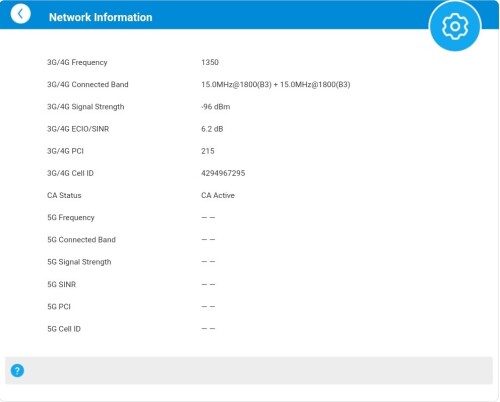Select the 15.0MHz@1800(B3) band value
The image size is (500, 402).
[x=276, y=84]
